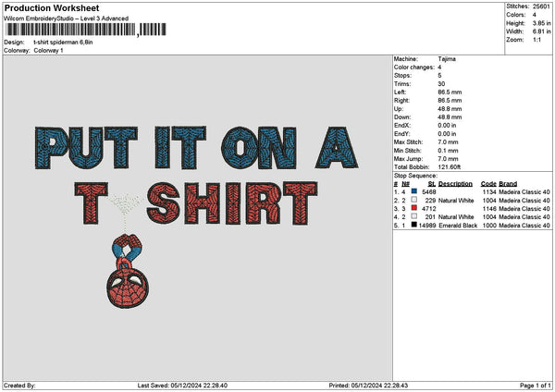
Task: Pick the white swatch in stop 2 row
Action: coord(413,200)
